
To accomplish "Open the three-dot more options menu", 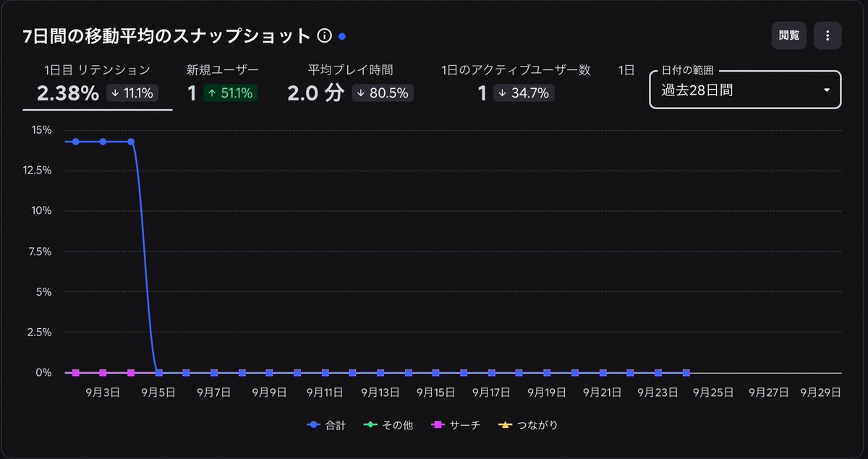I will tap(827, 35).
